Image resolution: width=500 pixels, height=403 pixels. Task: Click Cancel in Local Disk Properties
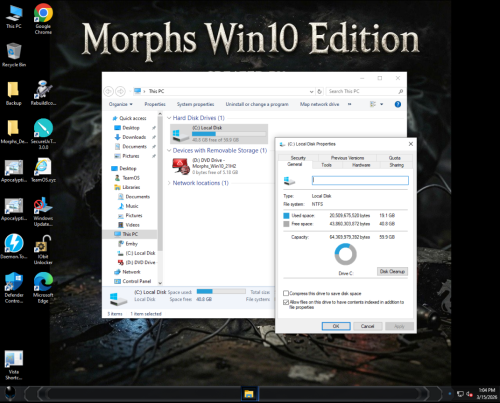point(367,326)
